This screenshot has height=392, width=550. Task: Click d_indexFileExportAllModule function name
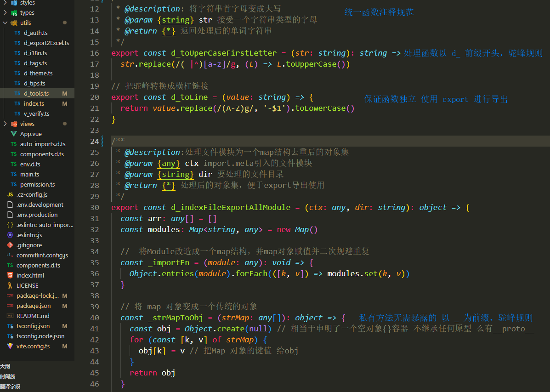click(x=231, y=207)
